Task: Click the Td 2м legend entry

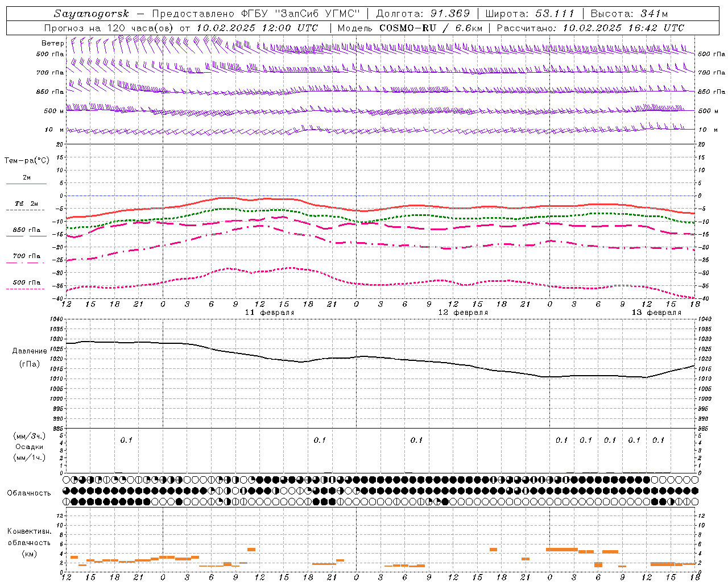Action: pos(27,203)
